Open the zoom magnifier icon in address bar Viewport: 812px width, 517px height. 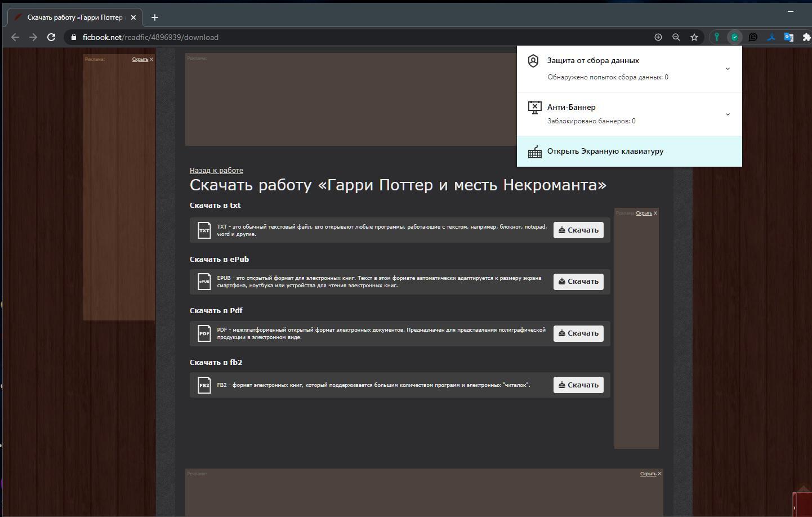676,37
